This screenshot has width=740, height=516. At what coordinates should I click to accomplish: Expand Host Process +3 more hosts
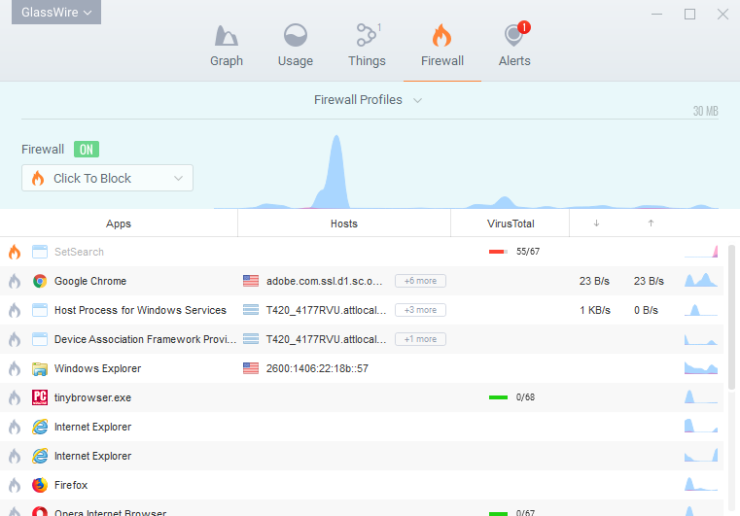click(420, 310)
